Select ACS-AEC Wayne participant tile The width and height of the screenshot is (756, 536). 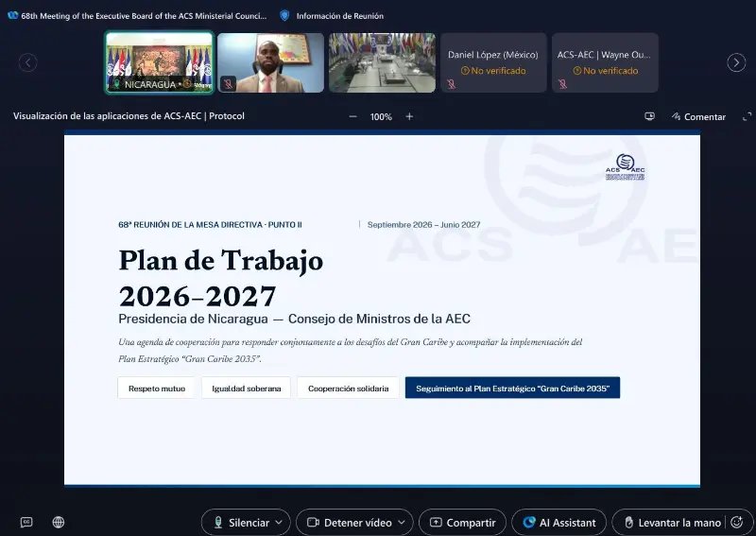tap(605, 62)
